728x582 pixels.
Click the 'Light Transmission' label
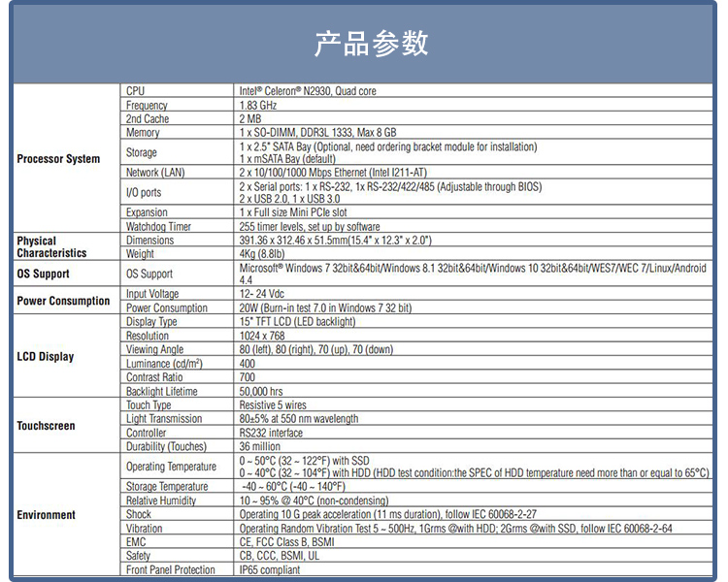pyautogui.click(x=164, y=419)
